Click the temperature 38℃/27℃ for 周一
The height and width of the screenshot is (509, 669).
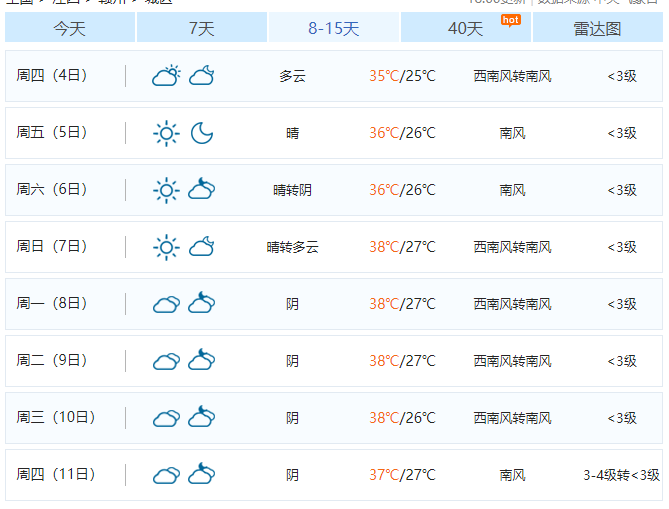[x=402, y=304]
